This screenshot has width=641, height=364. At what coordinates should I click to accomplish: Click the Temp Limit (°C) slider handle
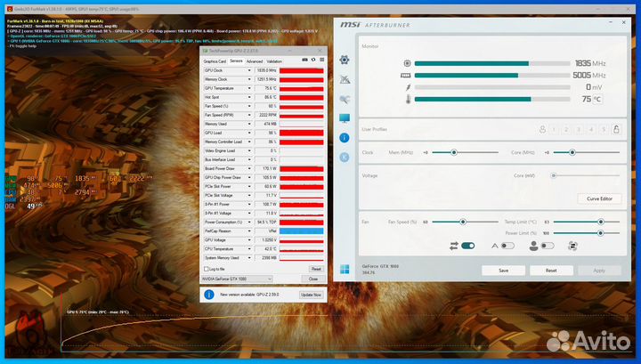coord(601,222)
